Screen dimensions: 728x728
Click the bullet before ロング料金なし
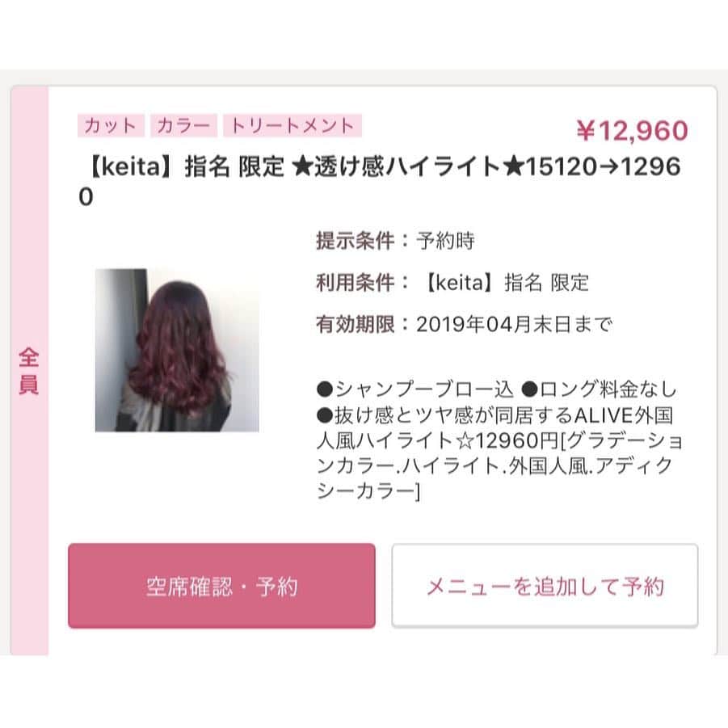(x=529, y=389)
